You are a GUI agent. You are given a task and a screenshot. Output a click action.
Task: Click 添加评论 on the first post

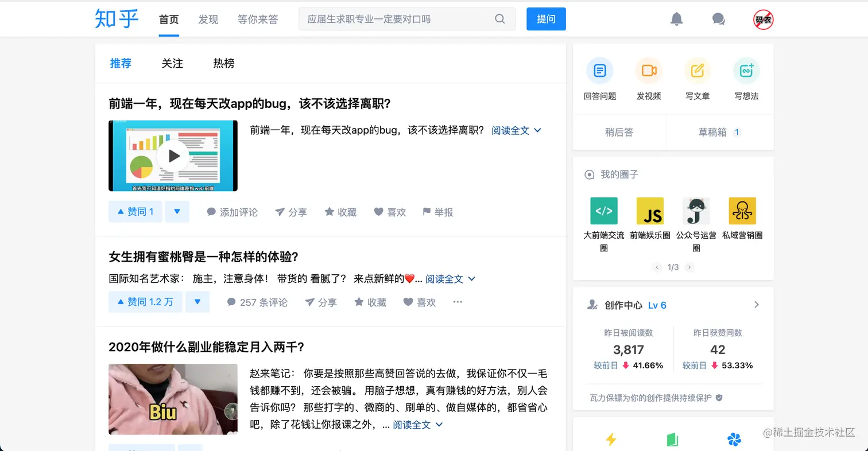(232, 212)
